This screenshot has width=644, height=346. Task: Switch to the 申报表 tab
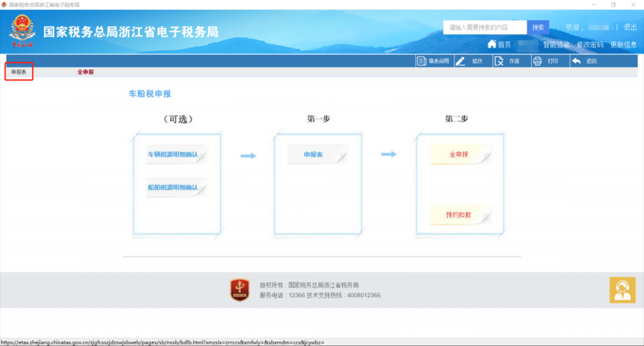point(19,72)
